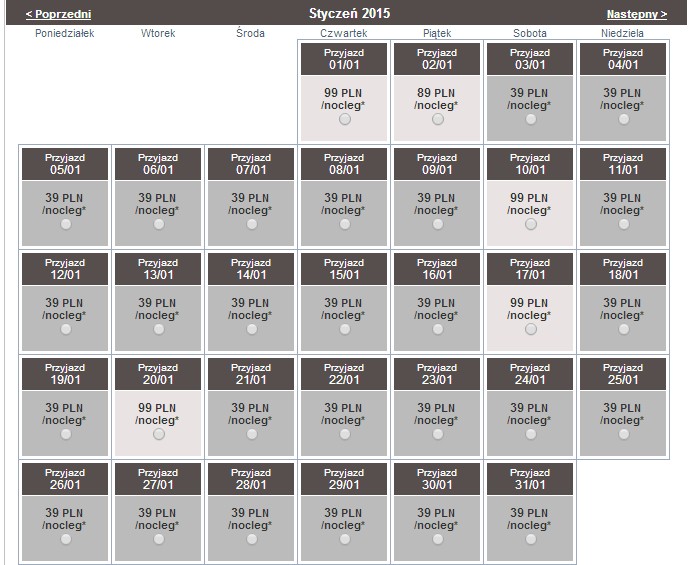This screenshot has height=565, width=695.
Task: Click the Przyjazd 01/01 date header
Action: 344,59
